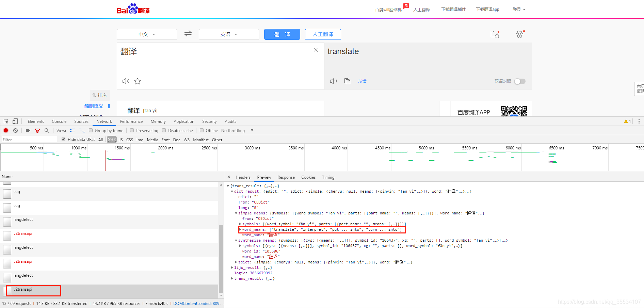Copy the translated text

coord(347,81)
